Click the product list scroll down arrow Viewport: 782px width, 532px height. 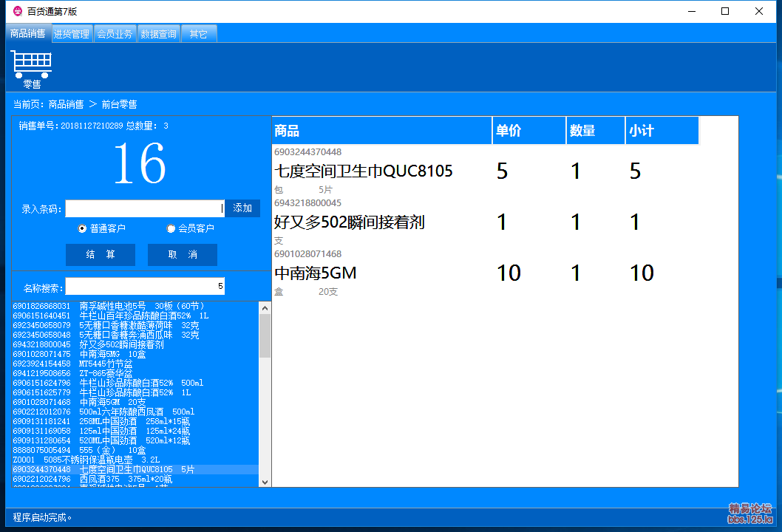tap(265, 482)
